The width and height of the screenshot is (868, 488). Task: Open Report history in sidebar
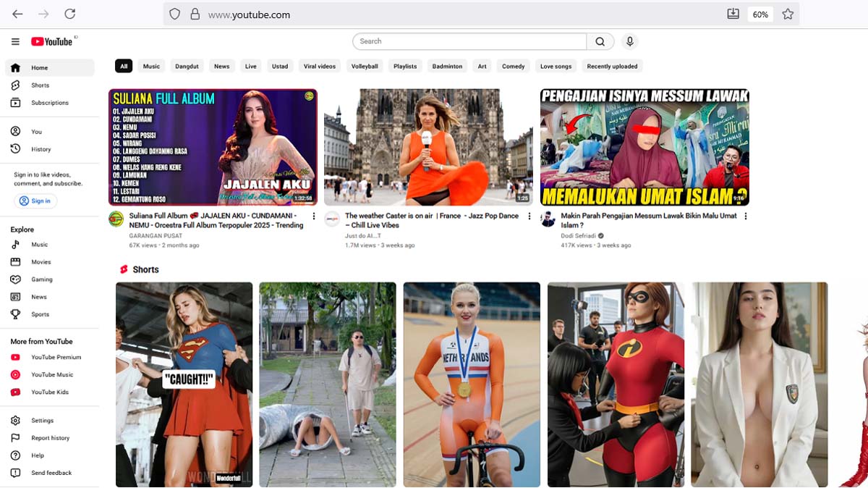tap(50, 437)
